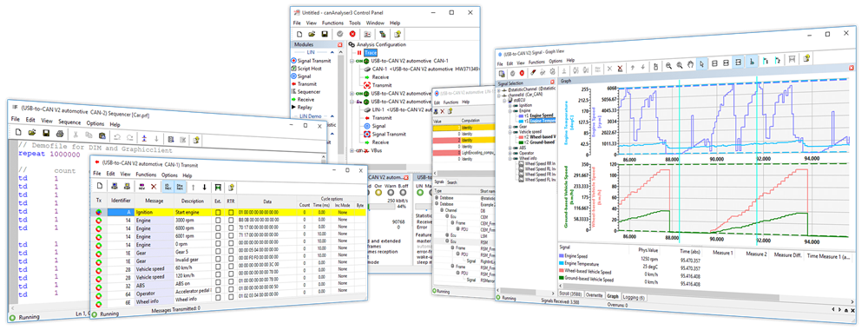
Task: Click Paste icon in Sequencer toolbar
Action: (102, 135)
